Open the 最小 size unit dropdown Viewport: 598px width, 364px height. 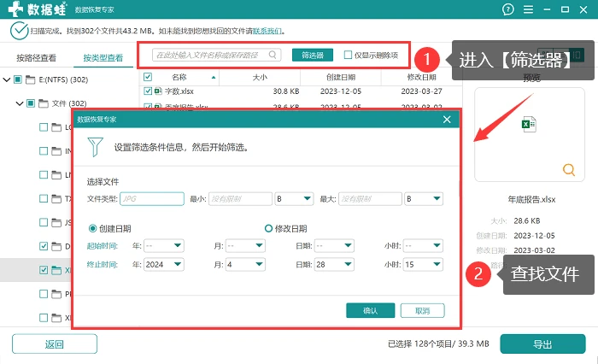pyautogui.click(x=294, y=199)
